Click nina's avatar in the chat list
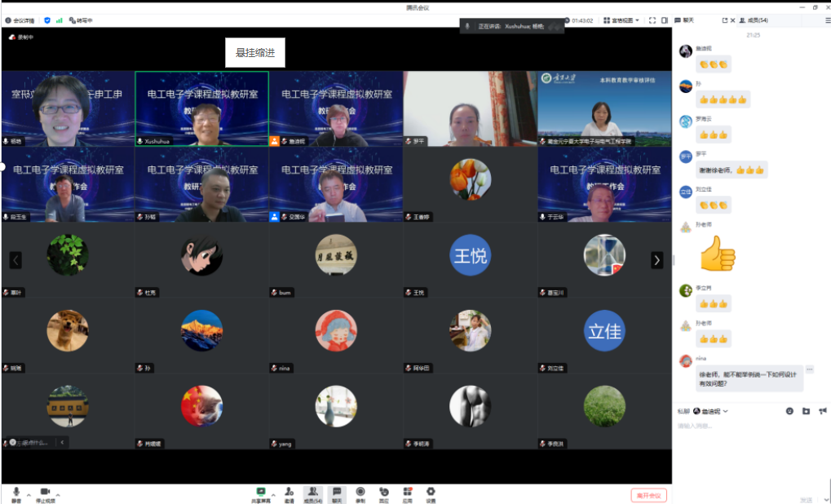Viewport: 831px width, 504px height. pos(686,361)
